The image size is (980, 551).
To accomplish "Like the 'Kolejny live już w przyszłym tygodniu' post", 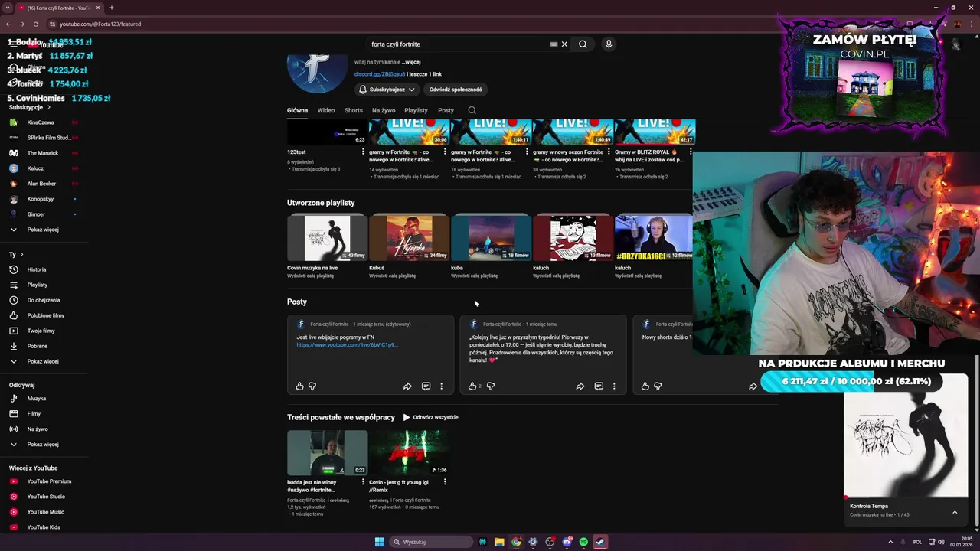I will click(472, 386).
